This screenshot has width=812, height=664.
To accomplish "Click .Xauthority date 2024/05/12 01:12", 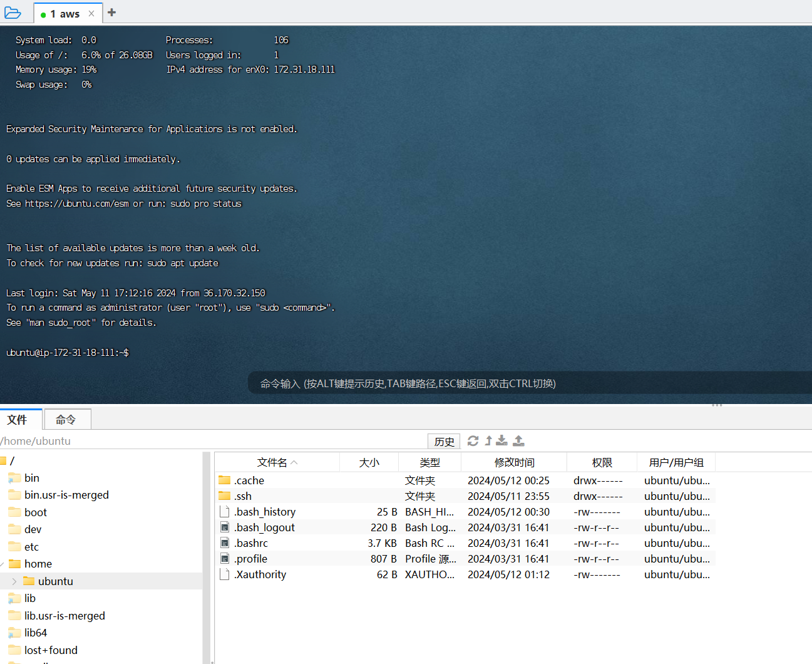I will pyautogui.click(x=508, y=574).
